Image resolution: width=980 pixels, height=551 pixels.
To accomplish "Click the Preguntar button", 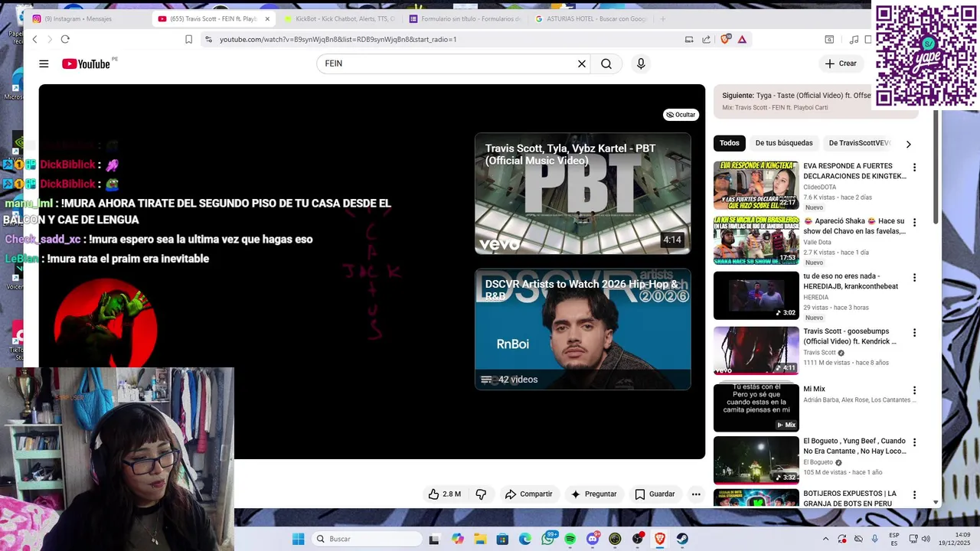I will (593, 494).
